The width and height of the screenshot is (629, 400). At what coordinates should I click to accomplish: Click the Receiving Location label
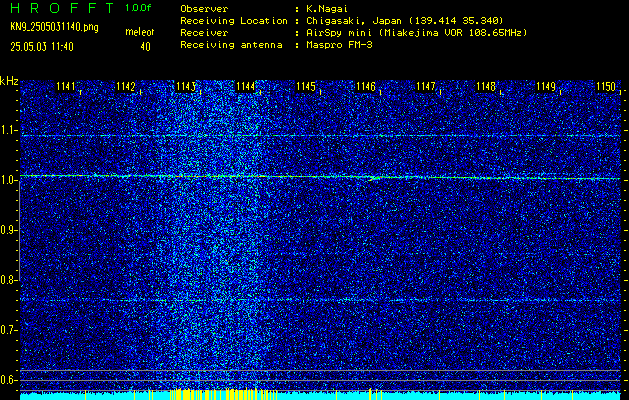click(234, 20)
